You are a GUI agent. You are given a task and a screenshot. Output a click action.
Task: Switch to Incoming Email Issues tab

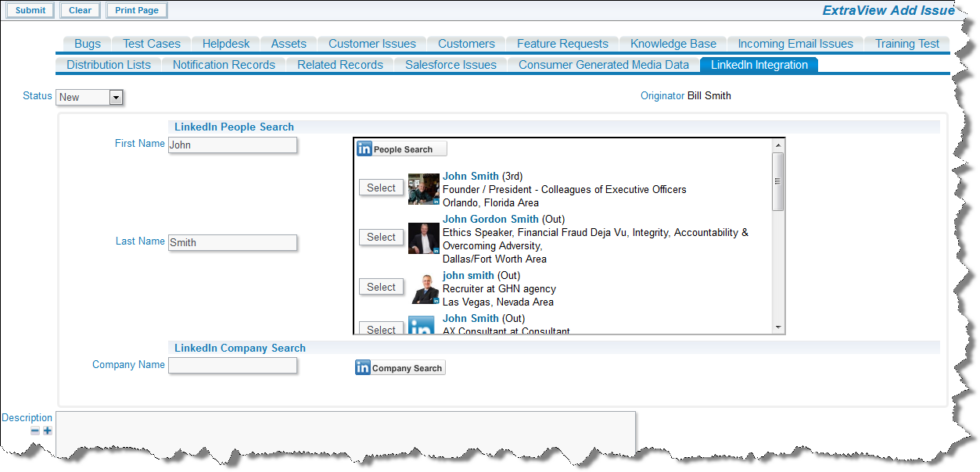click(795, 44)
